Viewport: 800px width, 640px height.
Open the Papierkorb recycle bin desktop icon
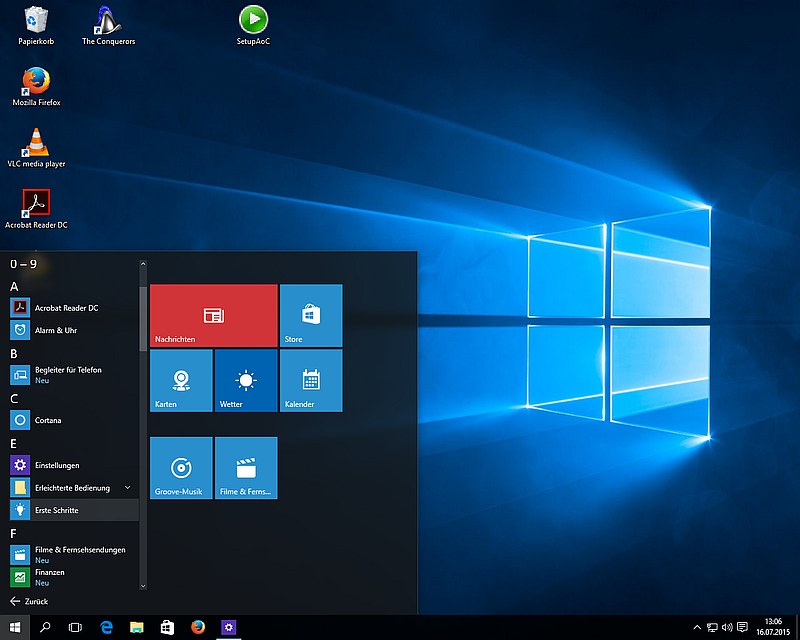[36, 26]
